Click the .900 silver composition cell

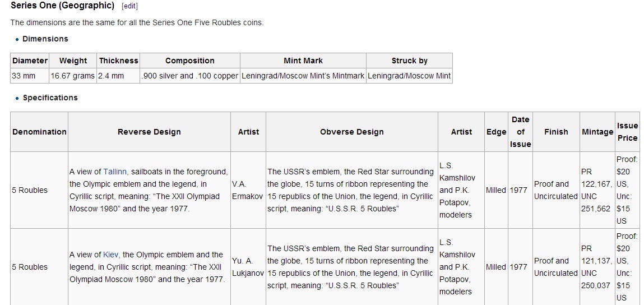(x=190, y=76)
